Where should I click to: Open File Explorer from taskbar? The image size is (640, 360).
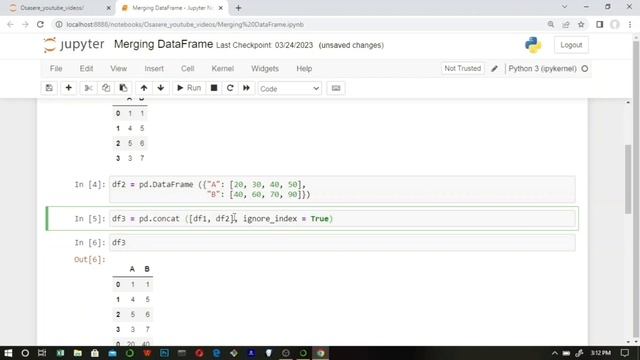coord(78,353)
